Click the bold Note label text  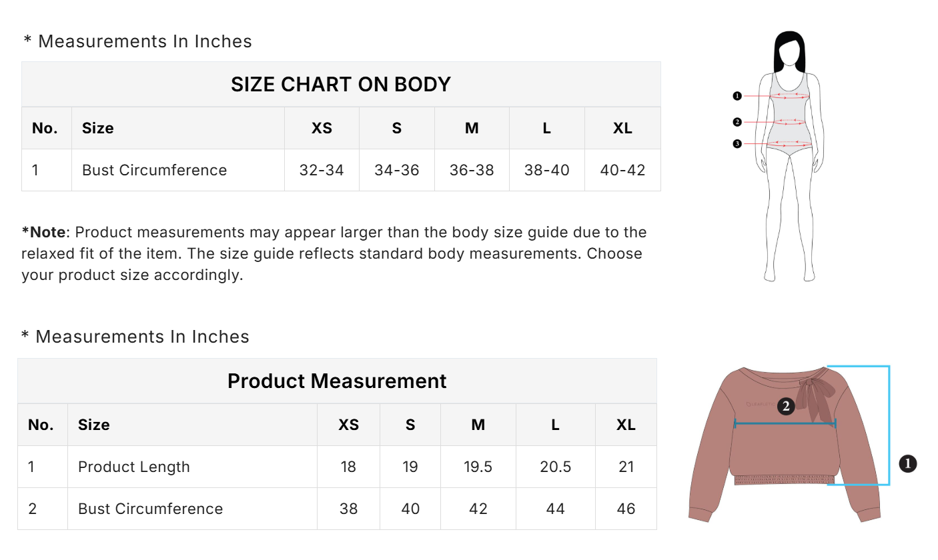pyautogui.click(x=45, y=233)
